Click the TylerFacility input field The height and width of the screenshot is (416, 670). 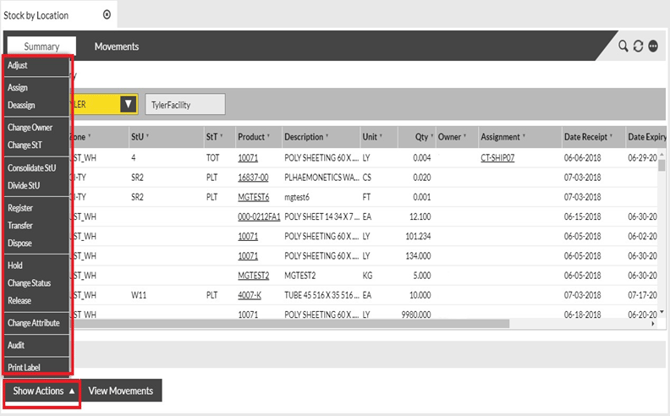coord(184,104)
